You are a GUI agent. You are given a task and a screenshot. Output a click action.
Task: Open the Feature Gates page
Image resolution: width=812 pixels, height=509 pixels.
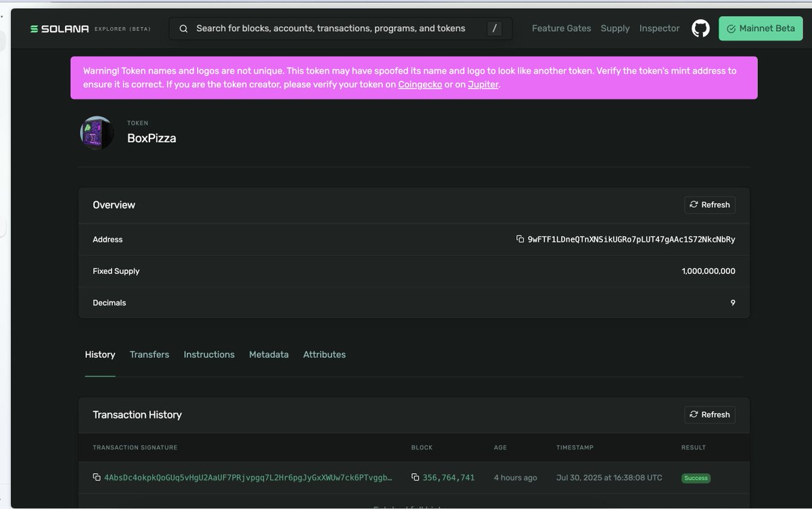(x=562, y=28)
